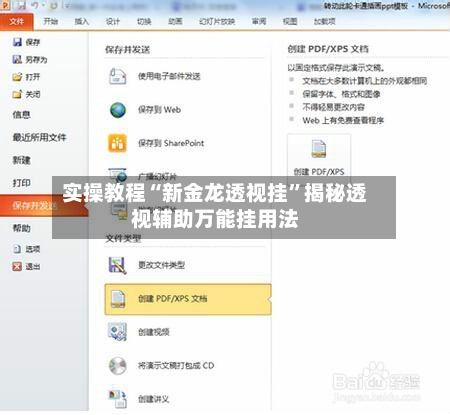Click the red 退出 icon

coord(17,266)
